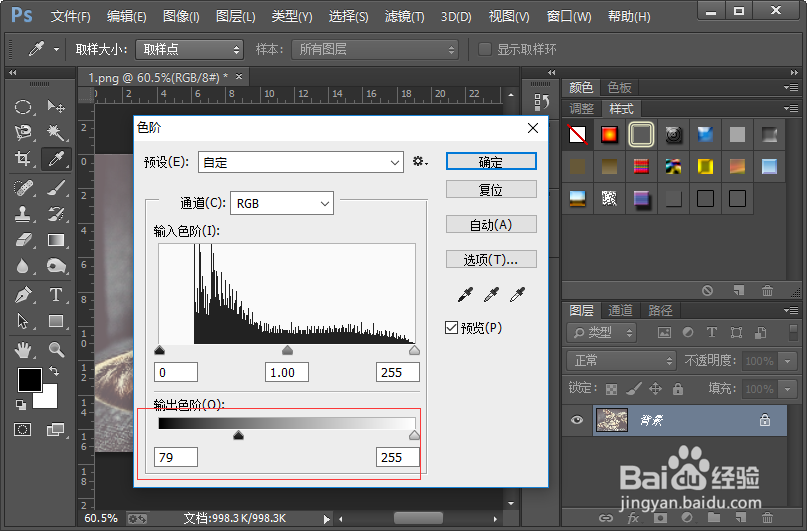Select the Clone Stamp tool

click(23, 214)
